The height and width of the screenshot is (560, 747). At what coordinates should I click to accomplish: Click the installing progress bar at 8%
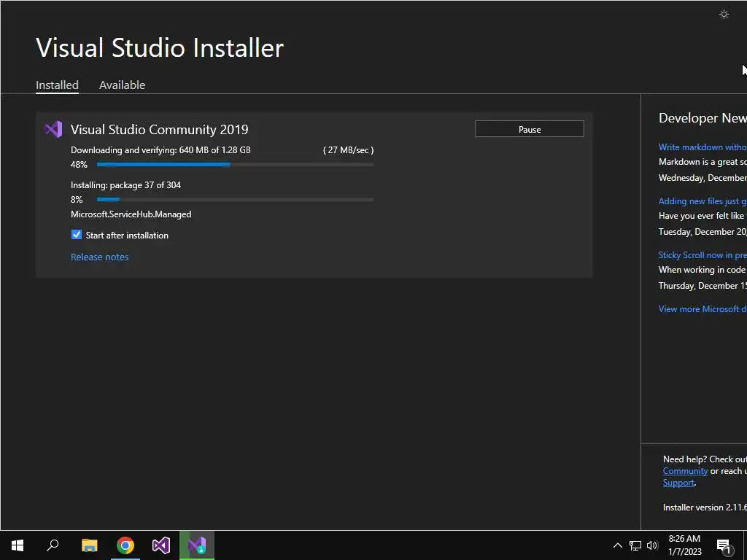(235, 200)
